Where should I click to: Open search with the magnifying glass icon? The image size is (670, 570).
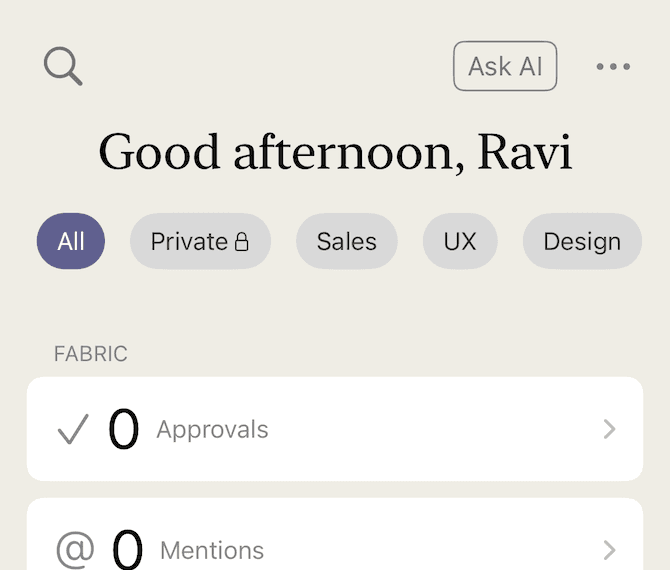[x=63, y=66]
